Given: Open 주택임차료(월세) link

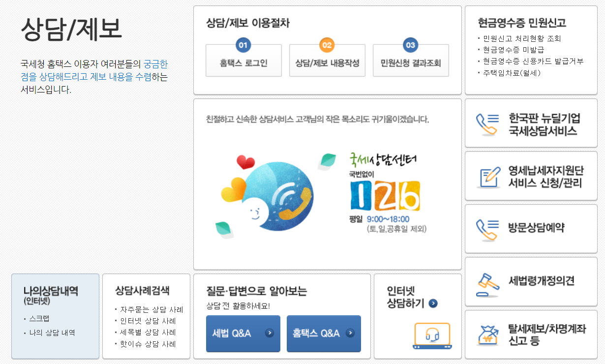Looking at the screenshot, I should (x=512, y=72).
